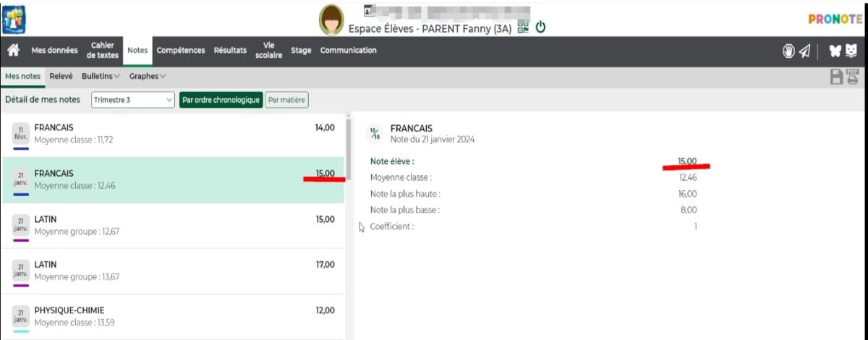Open the Compétences menu
Screen dimensions: 868x340
[181, 51]
